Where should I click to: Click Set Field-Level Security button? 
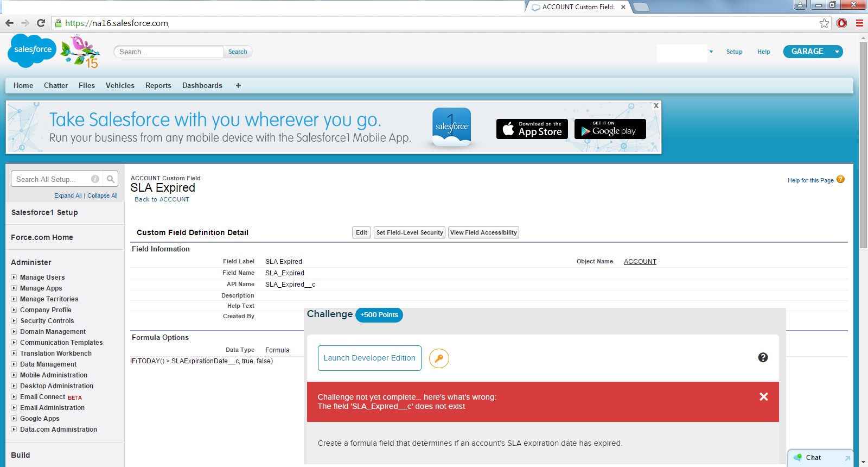410,232
